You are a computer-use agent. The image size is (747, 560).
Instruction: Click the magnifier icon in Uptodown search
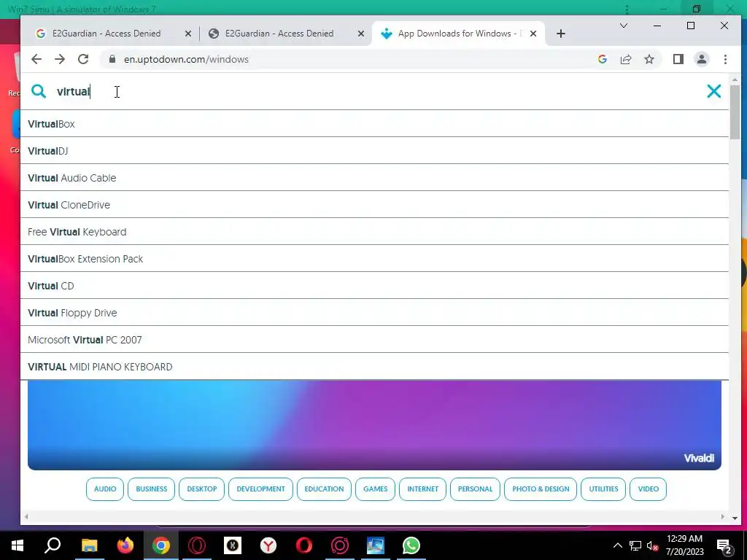(x=39, y=91)
